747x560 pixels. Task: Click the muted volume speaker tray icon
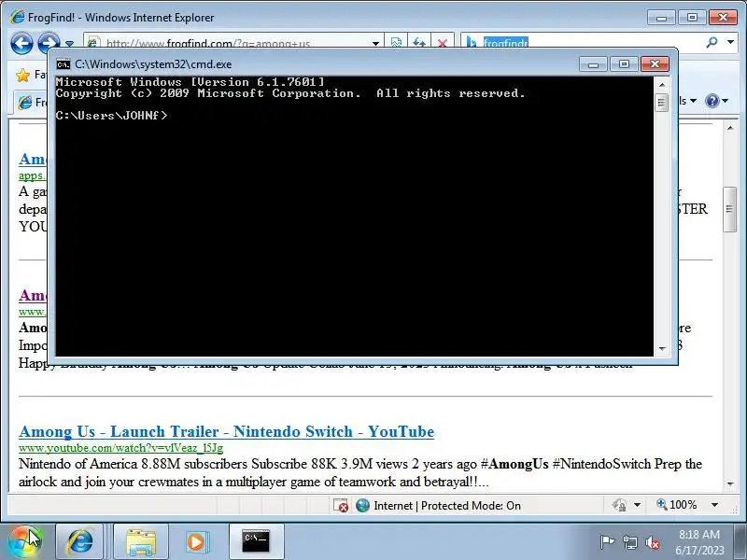pyautogui.click(x=652, y=542)
